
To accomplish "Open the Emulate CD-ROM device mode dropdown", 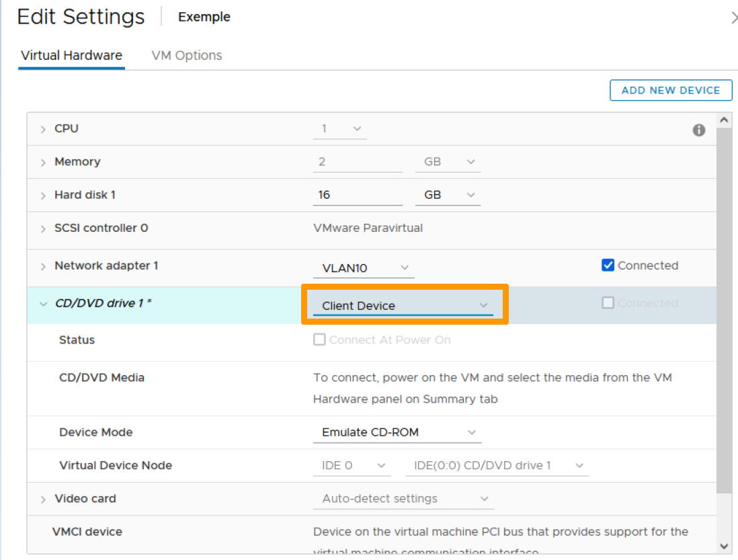I will pyautogui.click(x=397, y=432).
